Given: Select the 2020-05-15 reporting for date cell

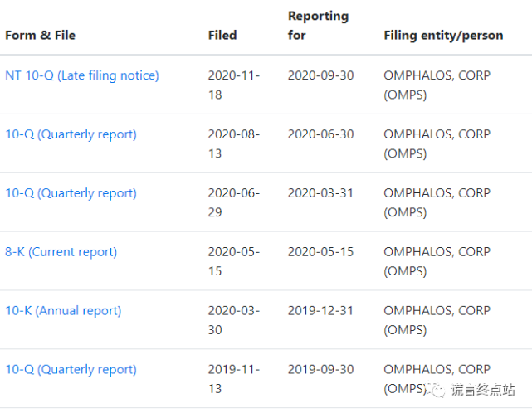Looking at the screenshot, I should pos(320,252).
